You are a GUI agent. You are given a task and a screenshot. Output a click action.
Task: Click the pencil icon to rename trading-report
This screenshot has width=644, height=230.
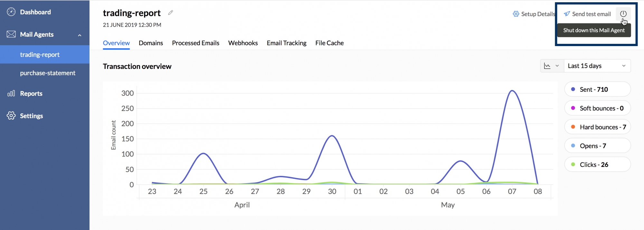pos(171,13)
